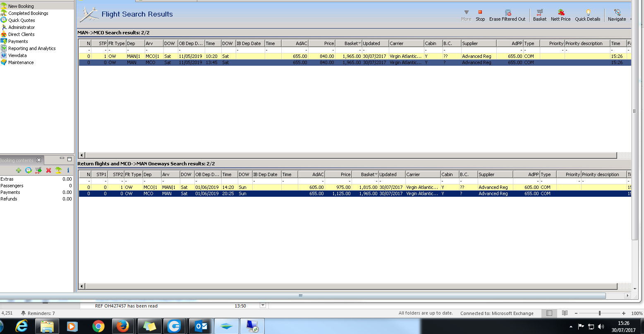Click the volume icon in the system tray
The image size is (644, 334).
pyautogui.click(x=601, y=327)
